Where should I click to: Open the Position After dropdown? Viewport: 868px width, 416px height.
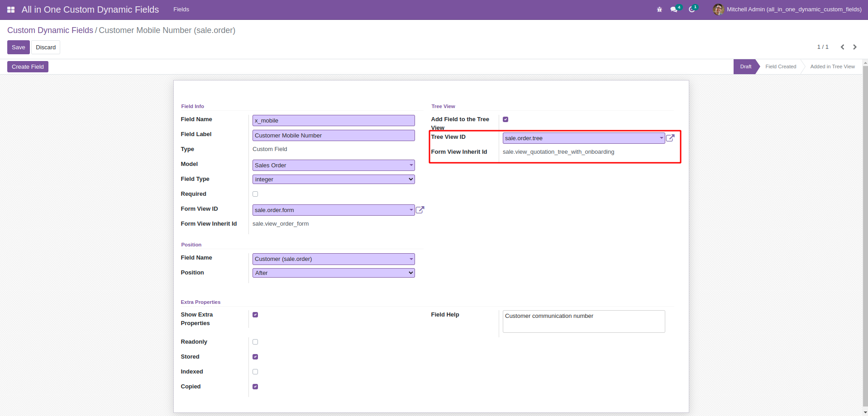tap(334, 273)
